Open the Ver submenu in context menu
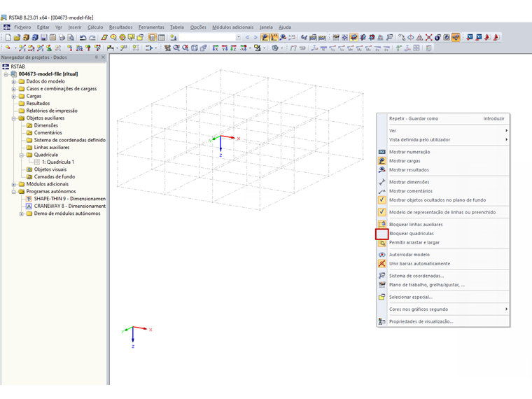 pos(443,131)
